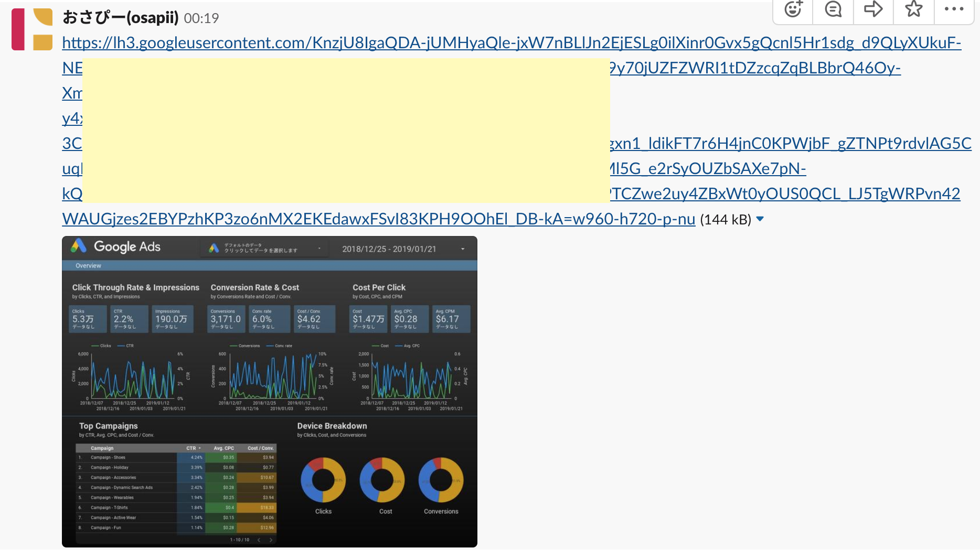Click osapii's profile avatar
Viewport: 980px width, 559px height.
coord(32,29)
